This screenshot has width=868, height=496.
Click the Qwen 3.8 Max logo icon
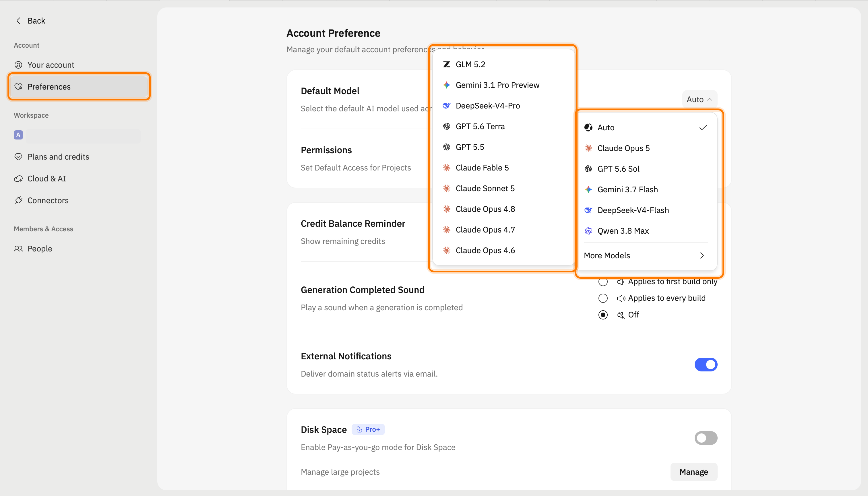point(588,231)
